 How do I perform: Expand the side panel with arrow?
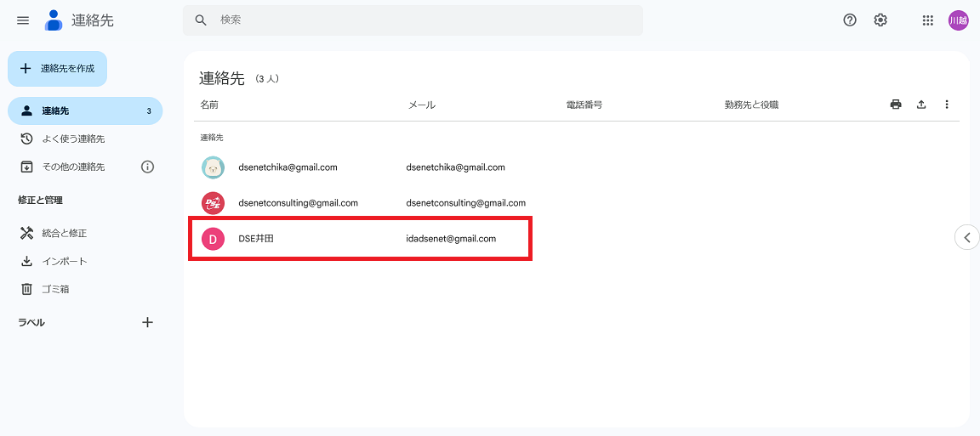967,237
